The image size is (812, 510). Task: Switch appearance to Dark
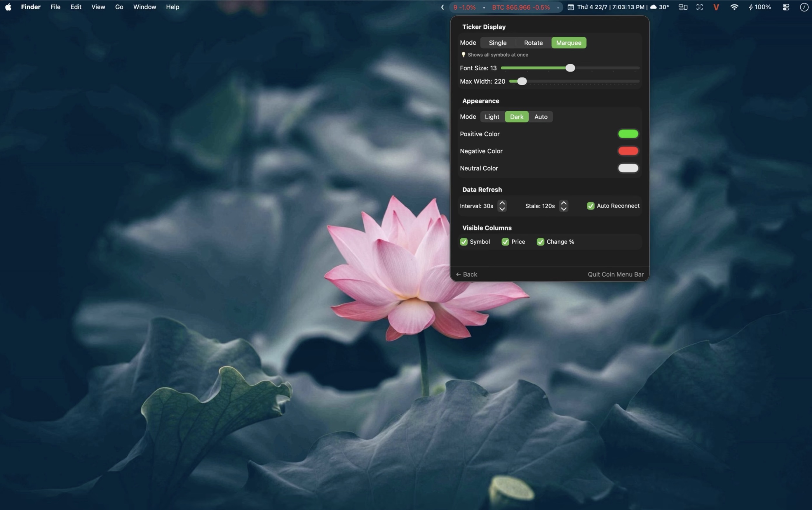(516, 117)
